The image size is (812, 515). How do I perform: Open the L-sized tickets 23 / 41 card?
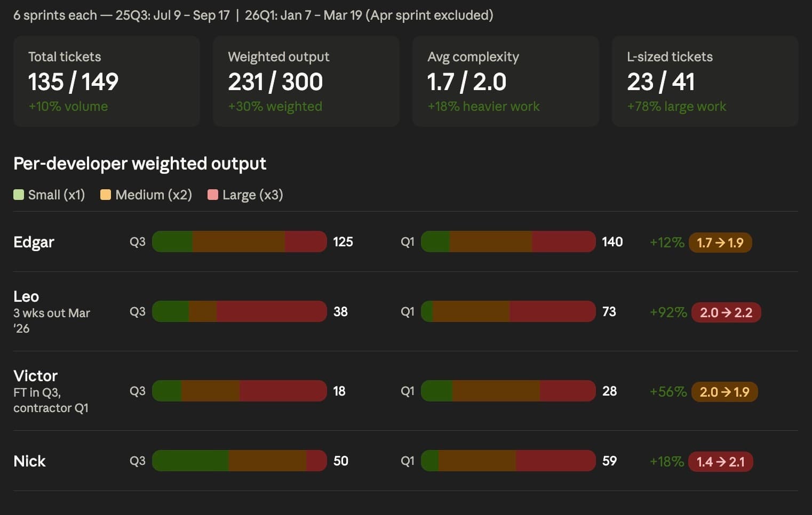pos(705,82)
